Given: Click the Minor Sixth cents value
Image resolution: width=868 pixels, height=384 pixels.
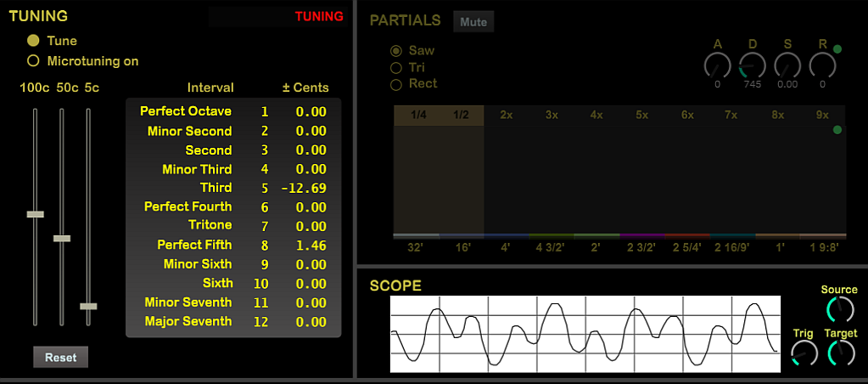Looking at the screenshot, I should tap(311, 265).
